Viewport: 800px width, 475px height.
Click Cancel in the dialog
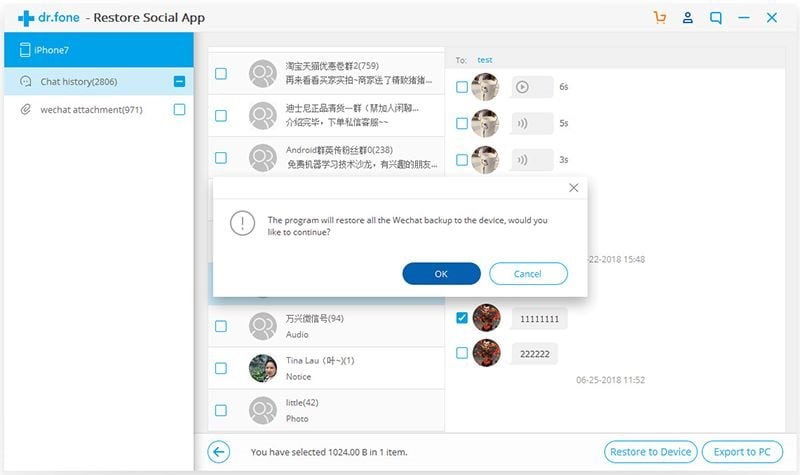click(x=528, y=273)
